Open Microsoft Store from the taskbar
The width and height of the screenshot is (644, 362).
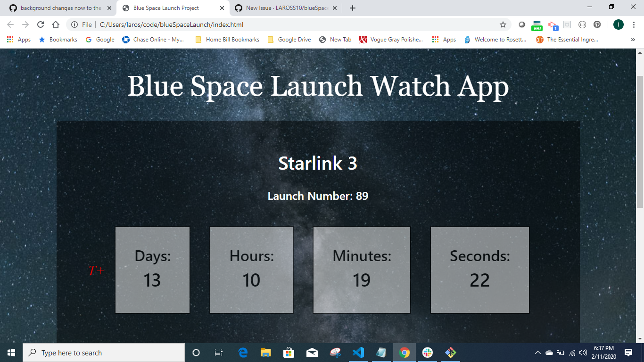[289, 353]
